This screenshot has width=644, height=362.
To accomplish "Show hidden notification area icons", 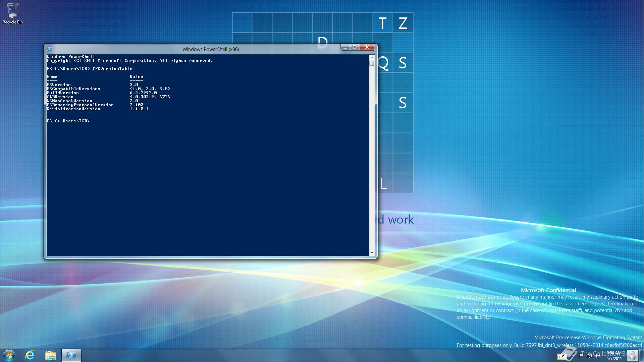I will (573, 356).
